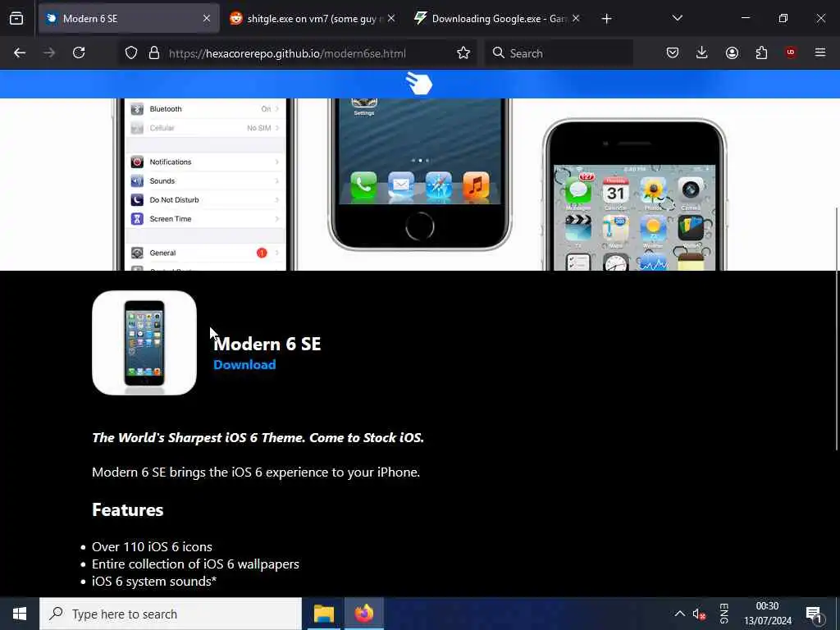Click the ENG language indicator
Image resolution: width=840 pixels, height=630 pixels.
[x=724, y=614]
